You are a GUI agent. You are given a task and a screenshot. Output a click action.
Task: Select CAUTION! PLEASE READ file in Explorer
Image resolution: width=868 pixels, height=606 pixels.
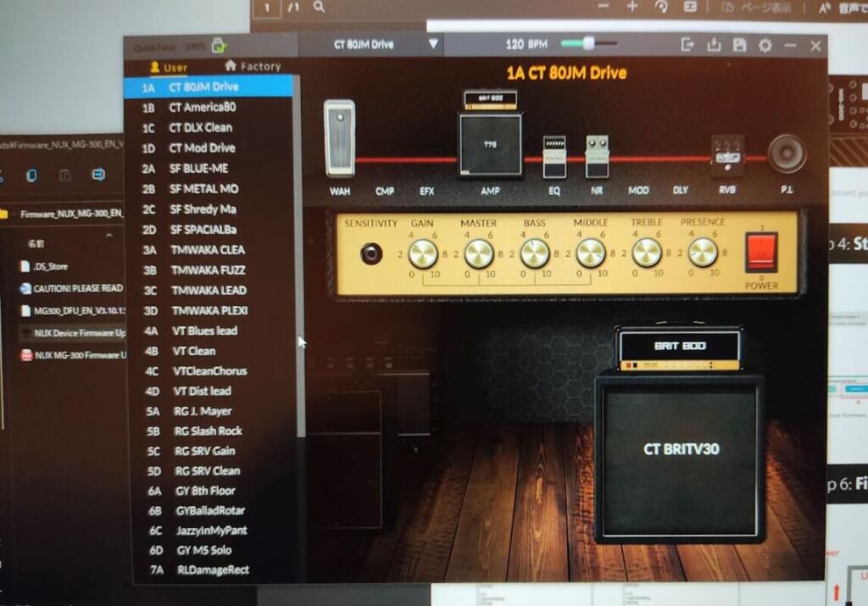pos(72,288)
